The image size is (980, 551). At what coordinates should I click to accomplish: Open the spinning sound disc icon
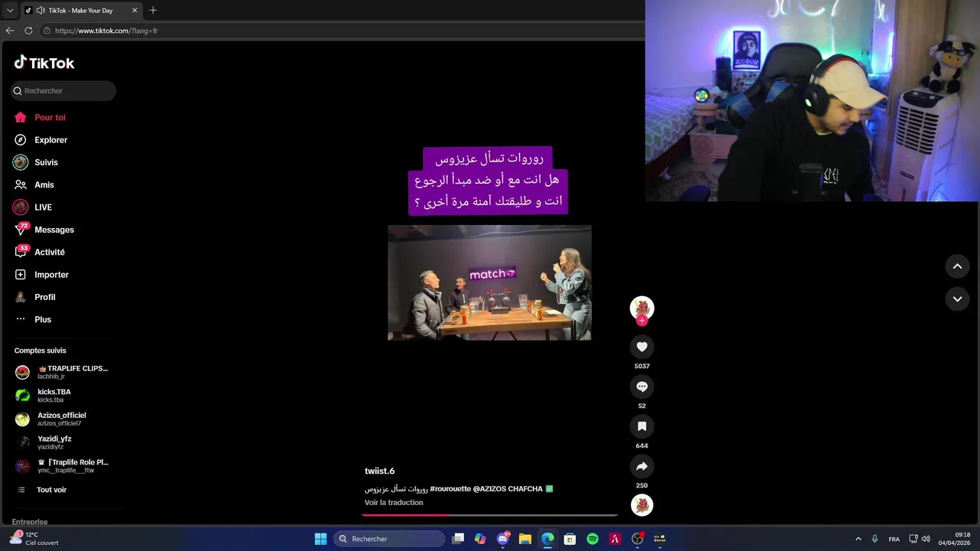point(642,505)
